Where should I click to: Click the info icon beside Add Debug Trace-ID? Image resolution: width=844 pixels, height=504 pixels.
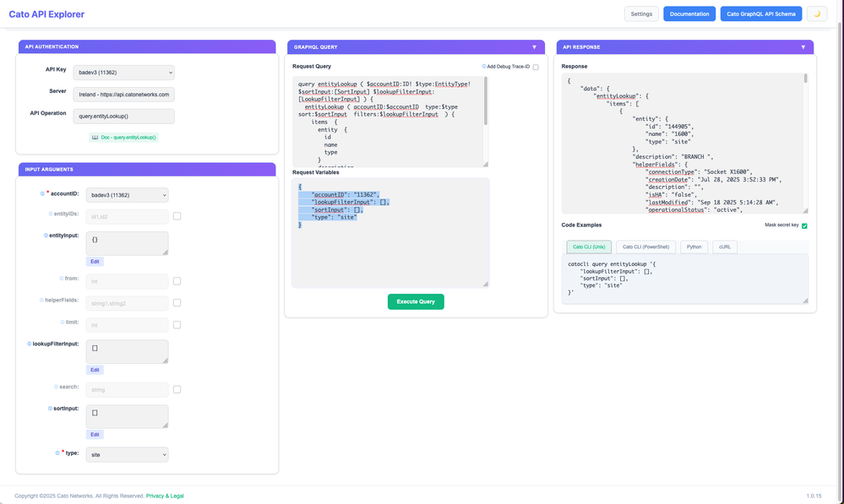(x=484, y=67)
